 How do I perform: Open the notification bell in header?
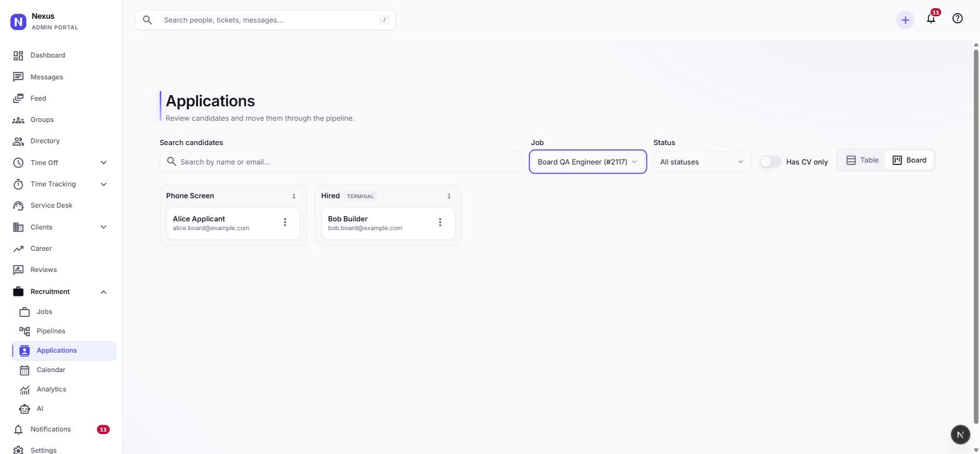click(x=931, y=18)
